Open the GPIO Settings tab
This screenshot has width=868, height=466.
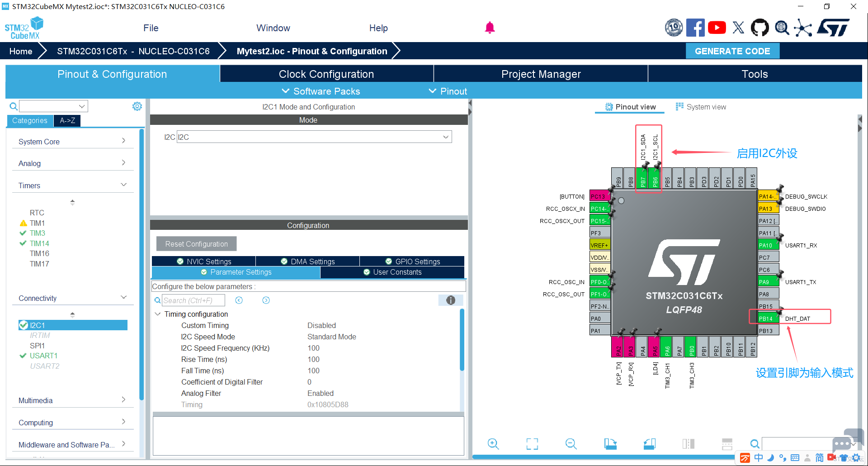pos(412,262)
